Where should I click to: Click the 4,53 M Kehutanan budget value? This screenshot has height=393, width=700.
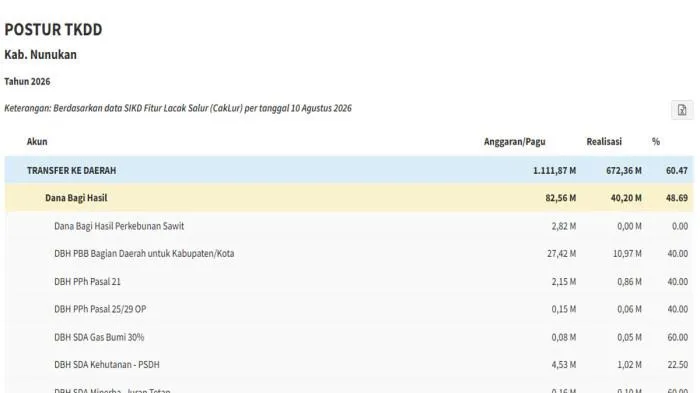[x=563, y=365]
